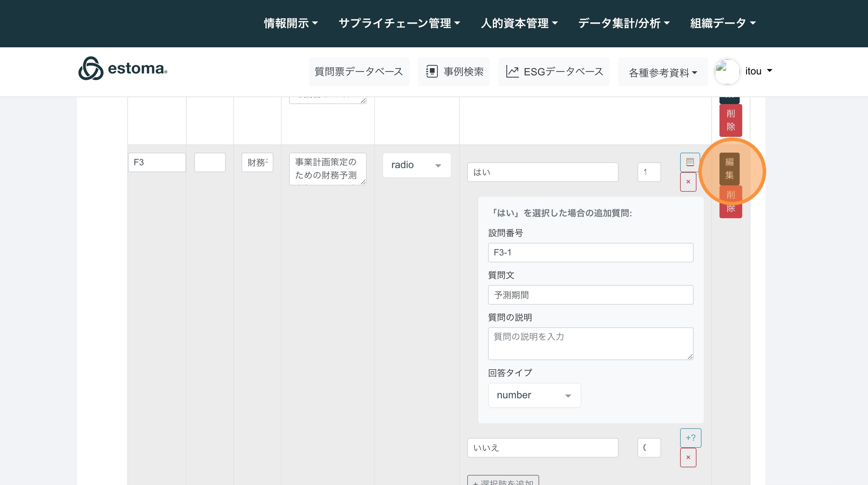Click the 予測期間 質問文 field
The image size is (868, 485).
(590, 295)
